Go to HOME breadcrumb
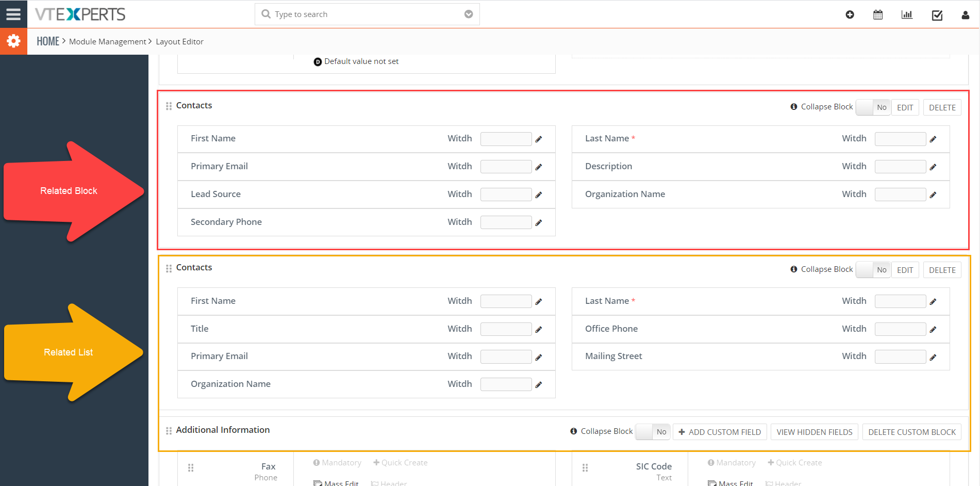The width and height of the screenshot is (980, 486). (x=48, y=41)
